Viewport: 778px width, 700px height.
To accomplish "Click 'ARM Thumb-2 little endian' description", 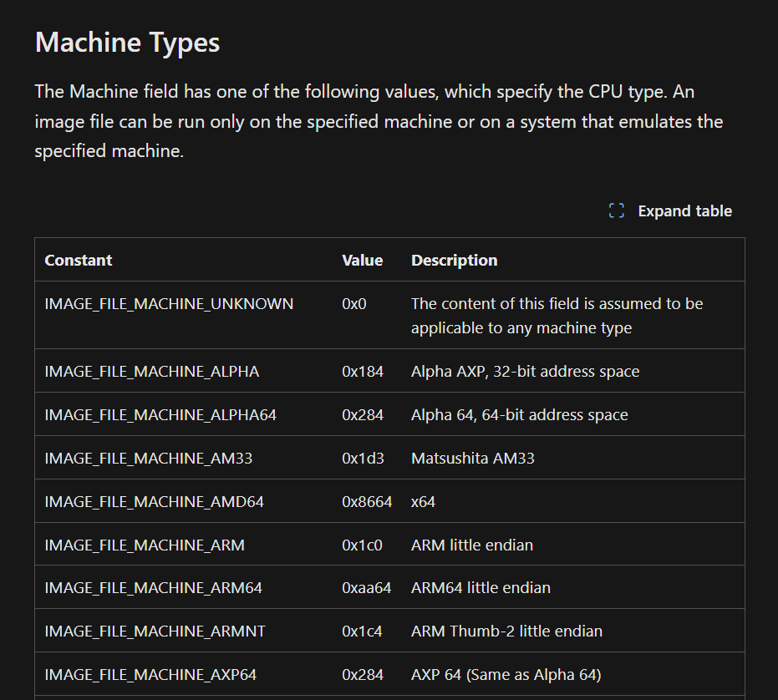I will pos(506,631).
